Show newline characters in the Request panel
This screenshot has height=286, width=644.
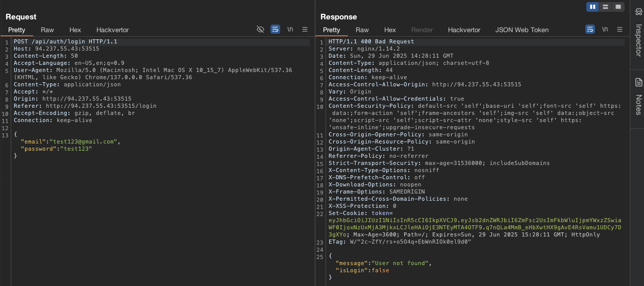click(x=290, y=30)
